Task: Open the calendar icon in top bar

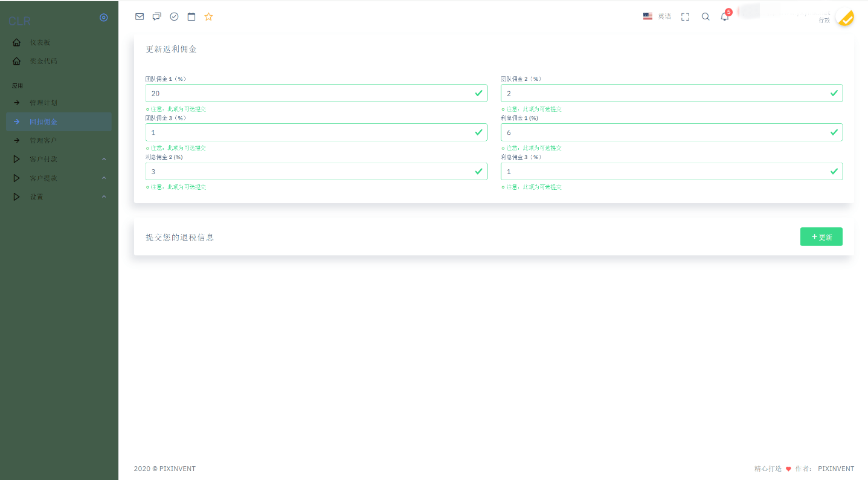Action: pyautogui.click(x=191, y=17)
